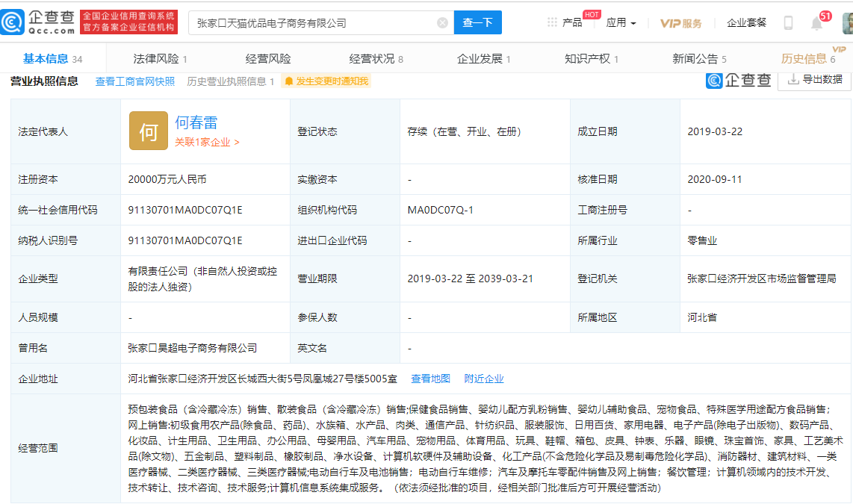Click the 营业执照信息 section heading
The height and width of the screenshot is (504, 853).
44,81
